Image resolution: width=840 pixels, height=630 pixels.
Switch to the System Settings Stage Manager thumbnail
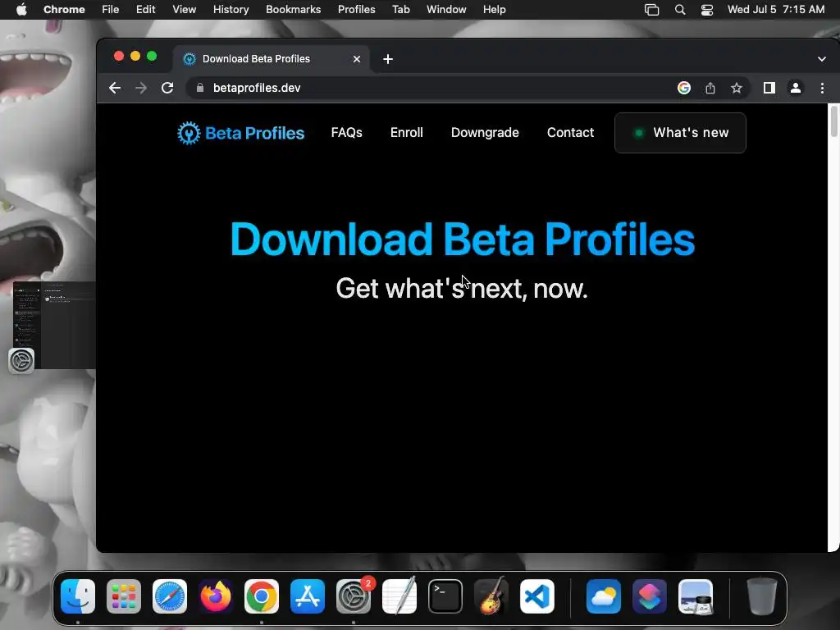53,325
